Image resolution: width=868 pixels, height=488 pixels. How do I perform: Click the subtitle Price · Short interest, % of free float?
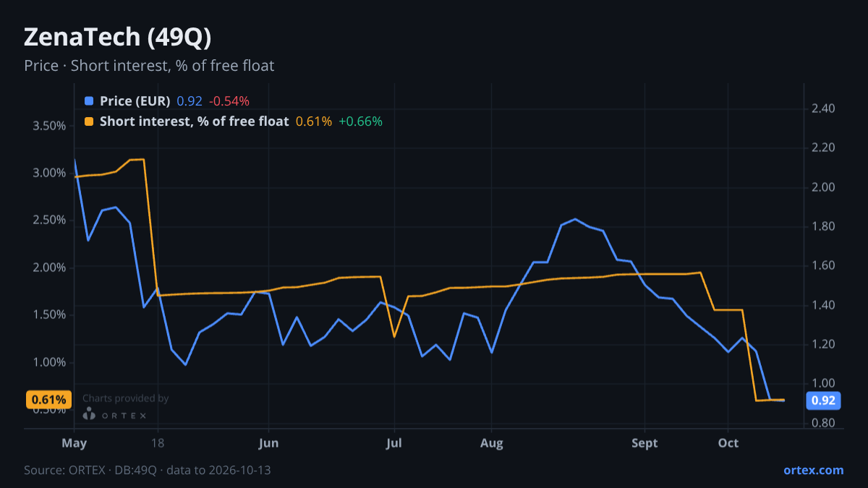tap(149, 66)
